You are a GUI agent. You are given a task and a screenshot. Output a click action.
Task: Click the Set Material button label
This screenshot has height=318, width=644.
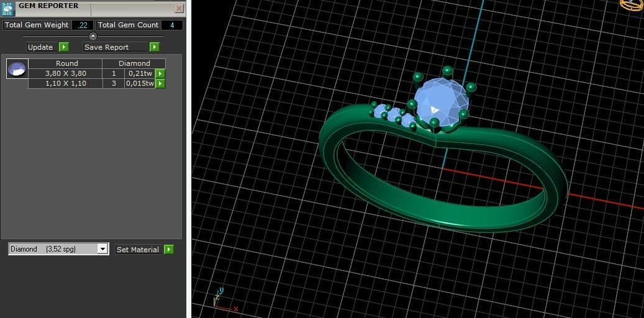139,250
